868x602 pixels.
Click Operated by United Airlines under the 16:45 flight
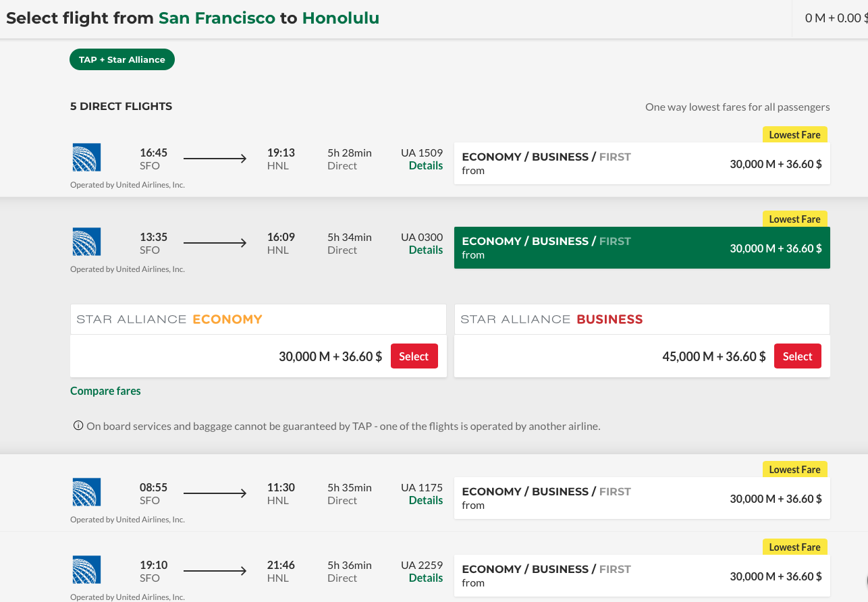point(128,184)
